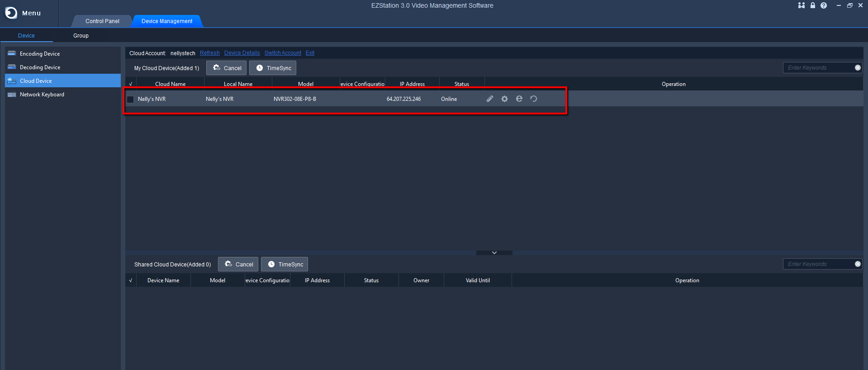
Task: Click the switch user icon in the title bar
Action: (801, 5)
